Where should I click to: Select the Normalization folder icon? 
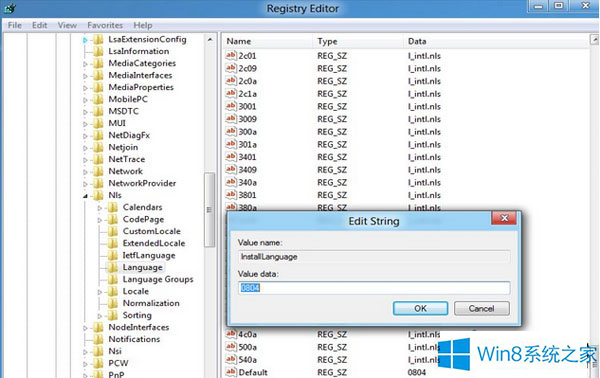tap(112, 303)
